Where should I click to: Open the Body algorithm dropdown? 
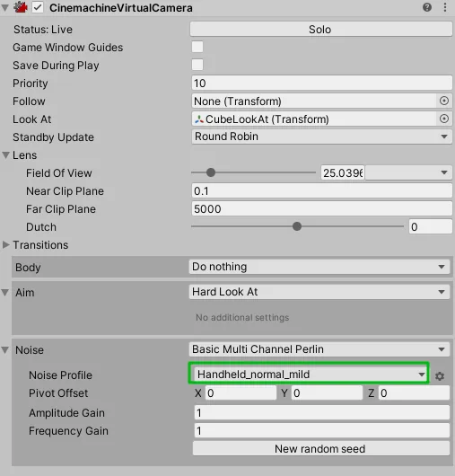click(x=319, y=267)
